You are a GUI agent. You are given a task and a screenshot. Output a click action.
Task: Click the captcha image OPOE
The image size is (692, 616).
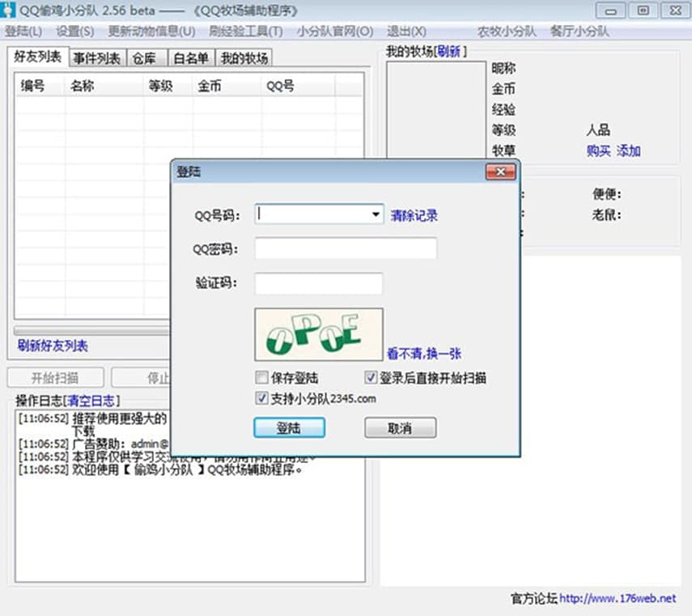[x=319, y=334]
